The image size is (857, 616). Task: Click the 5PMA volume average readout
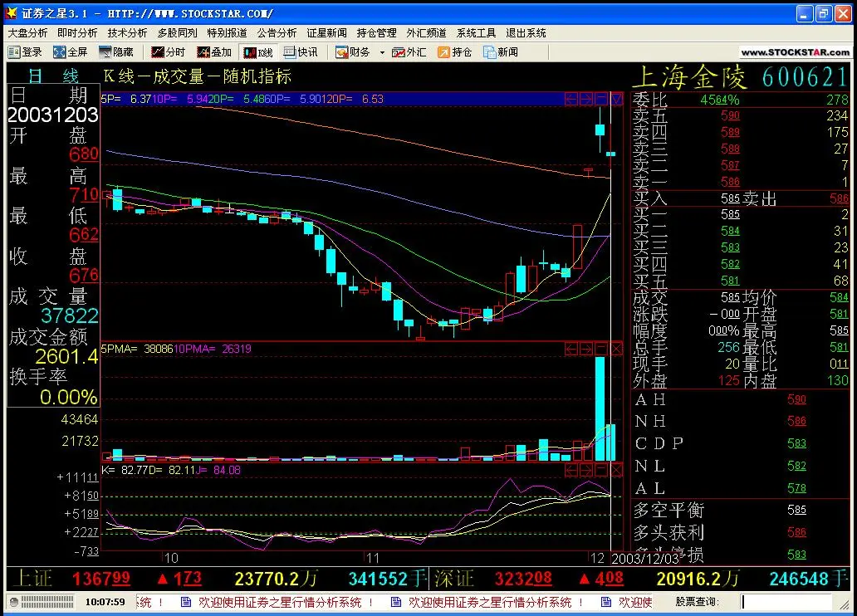pyautogui.click(x=137, y=349)
